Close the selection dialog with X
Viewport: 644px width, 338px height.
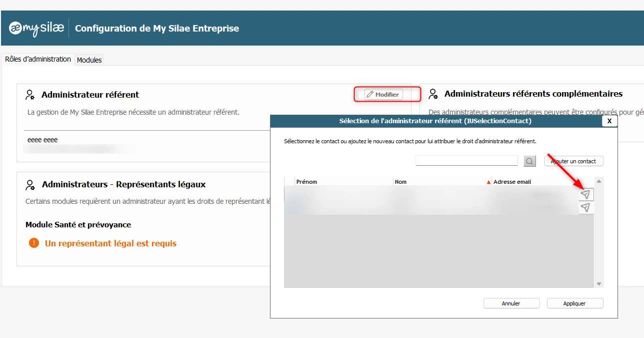(609, 121)
